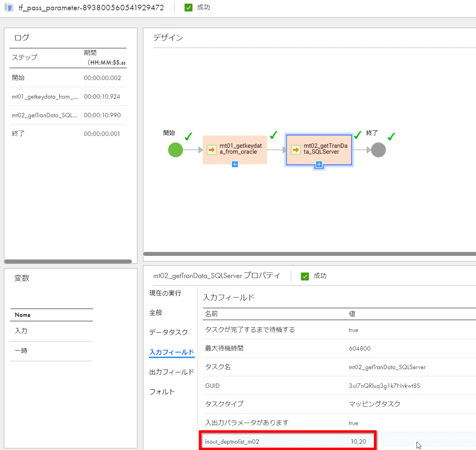Image resolution: width=476 pixels, height=450 pixels.
Task: Select the タスク名 field row
Action: pyautogui.click(x=339, y=367)
